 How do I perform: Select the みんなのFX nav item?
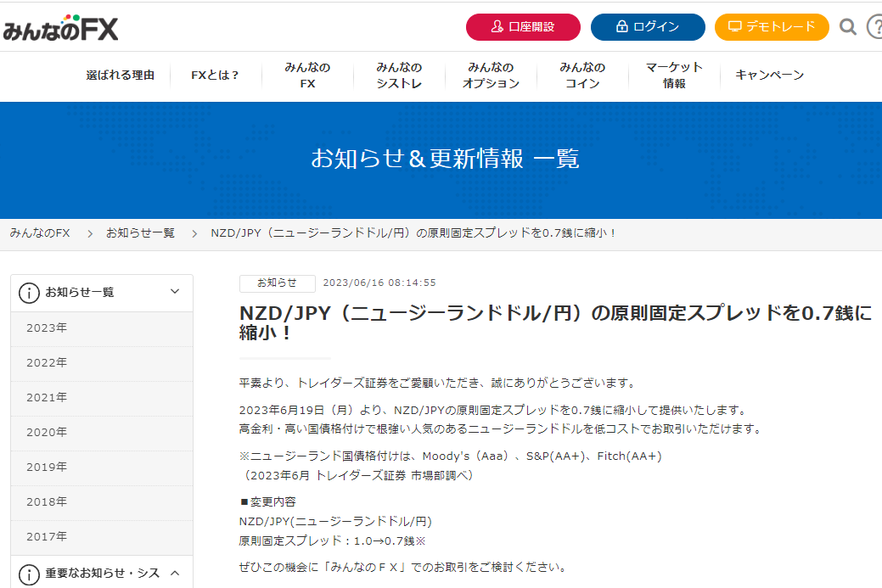307,76
